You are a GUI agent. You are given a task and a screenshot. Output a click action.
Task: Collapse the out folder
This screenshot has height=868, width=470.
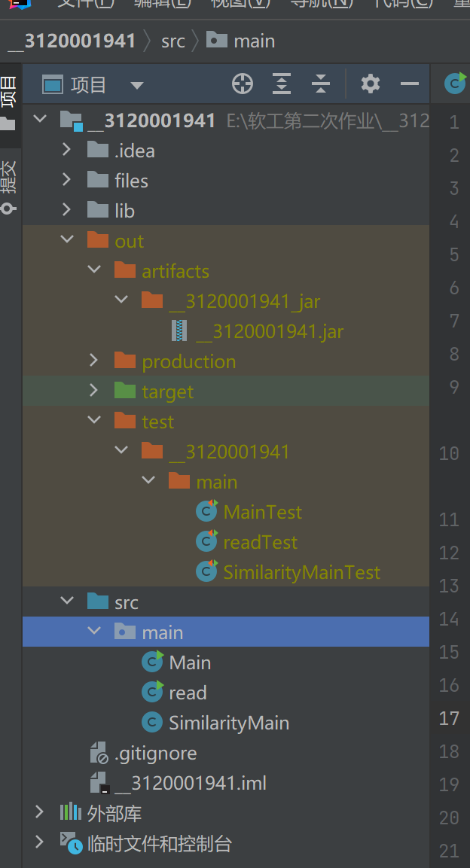(67, 241)
